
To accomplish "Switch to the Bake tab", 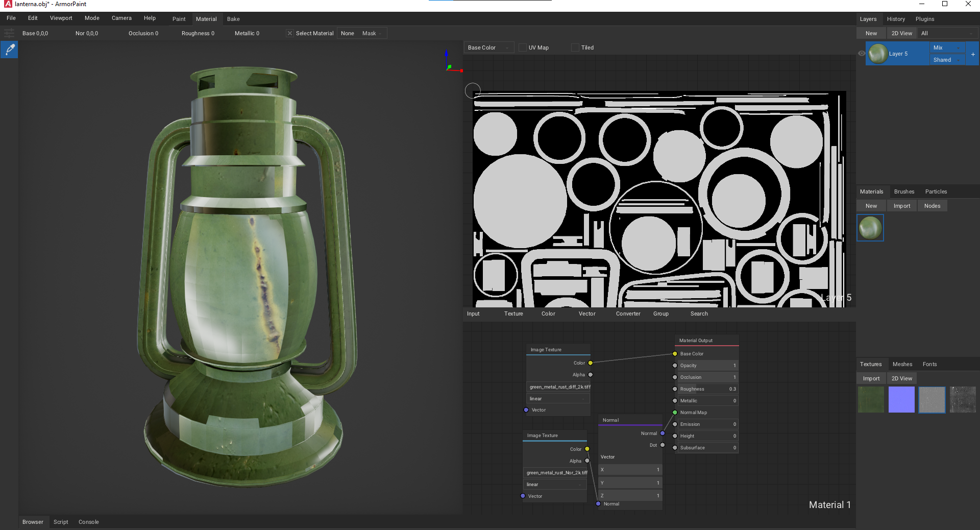I will click(233, 19).
